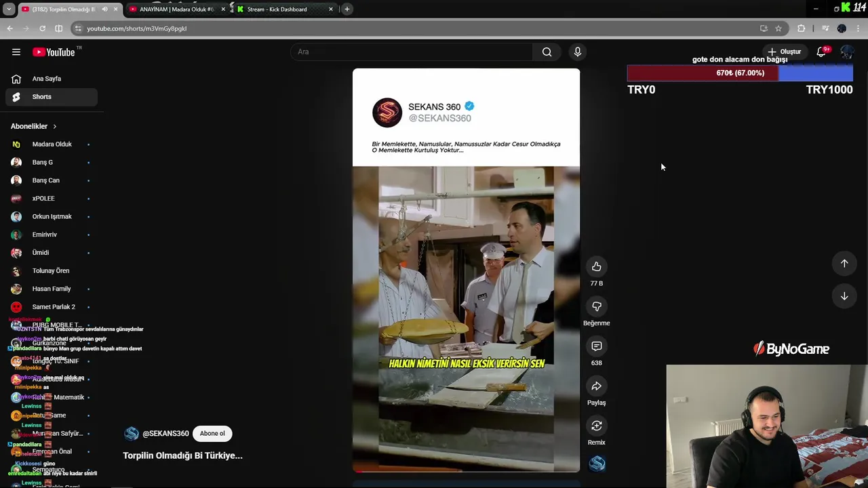Expand the Abonelikler section

click(x=35, y=126)
